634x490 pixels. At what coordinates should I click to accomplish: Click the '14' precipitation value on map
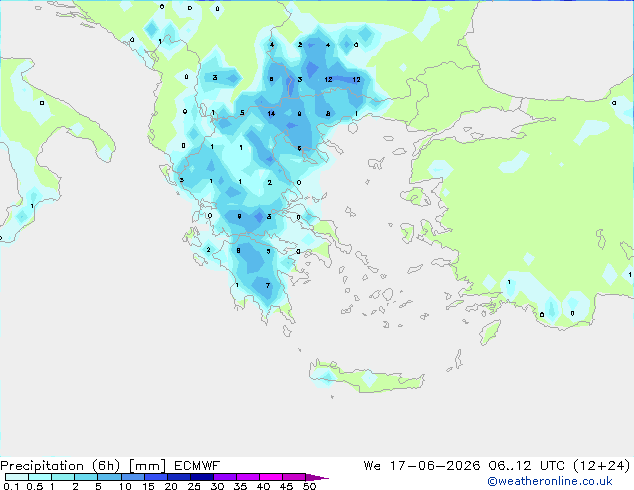pos(271,114)
